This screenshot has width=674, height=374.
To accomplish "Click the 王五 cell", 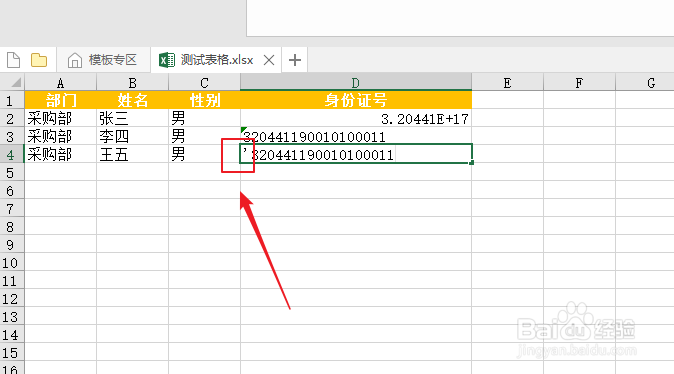I will pyautogui.click(x=132, y=154).
